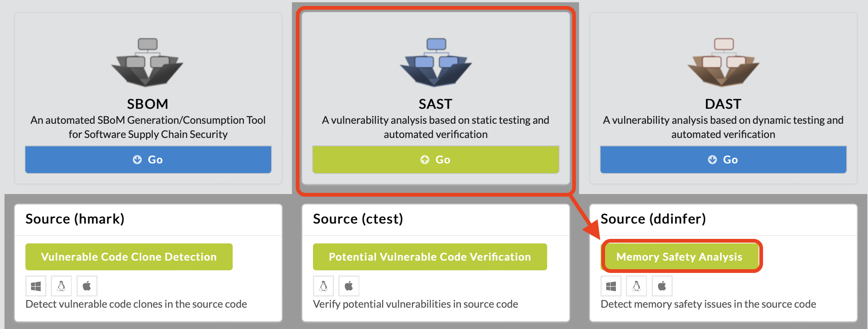
Task: Click Linux icon under Source (ddinfer)
Action: click(636, 286)
